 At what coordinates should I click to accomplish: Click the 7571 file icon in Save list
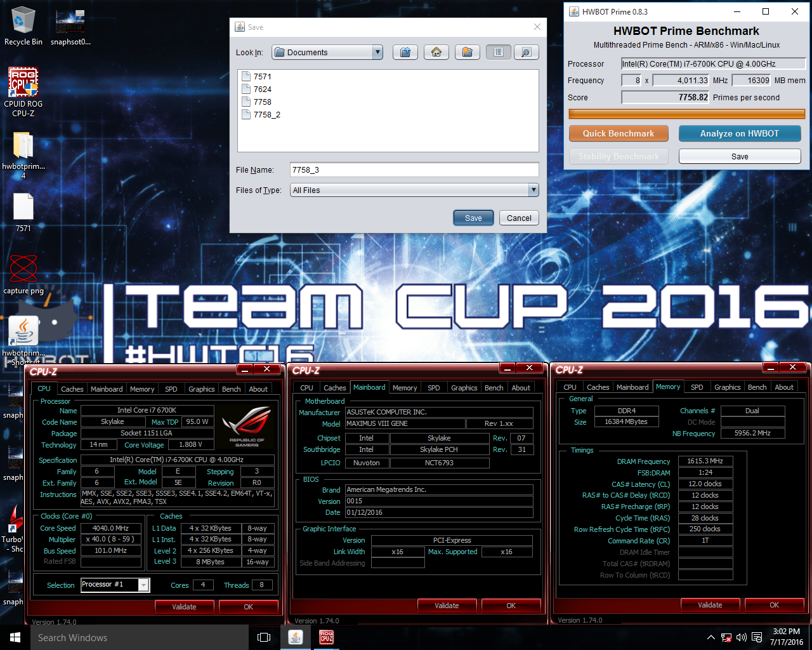tap(246, 76)
